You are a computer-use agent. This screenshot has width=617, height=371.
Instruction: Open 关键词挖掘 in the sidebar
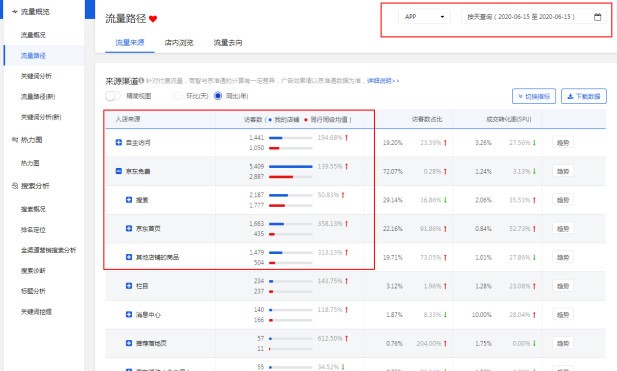pyautogui.click(x=36, y=312)
